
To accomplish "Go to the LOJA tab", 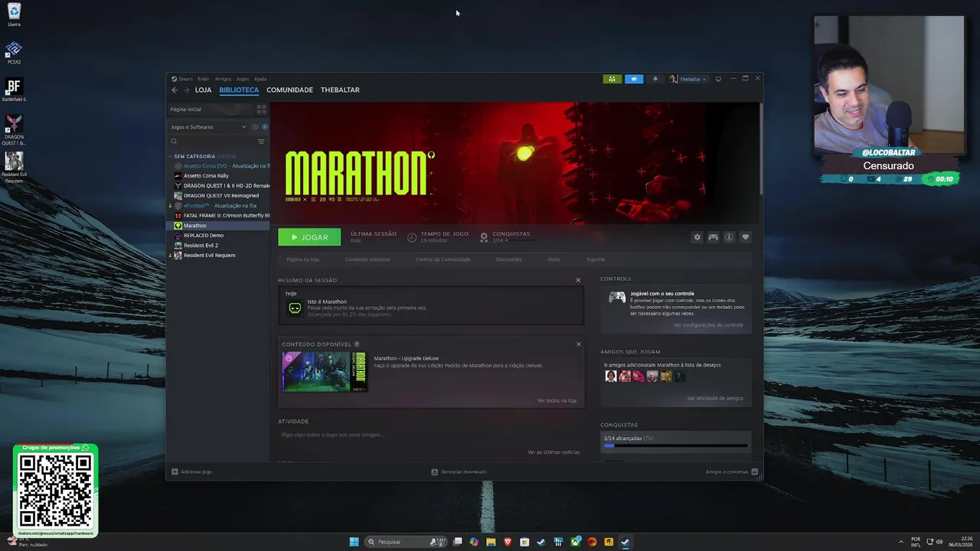I will pyautogui.click(x=203, y=90).
